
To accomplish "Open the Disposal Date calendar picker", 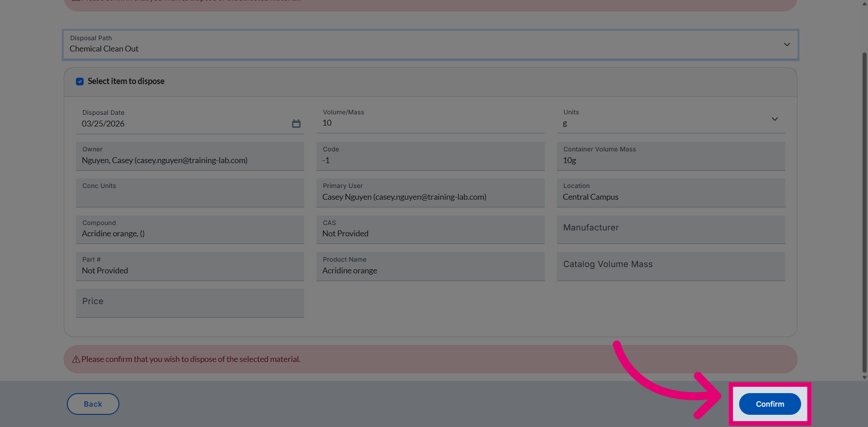I will click(x=296, y=123).
